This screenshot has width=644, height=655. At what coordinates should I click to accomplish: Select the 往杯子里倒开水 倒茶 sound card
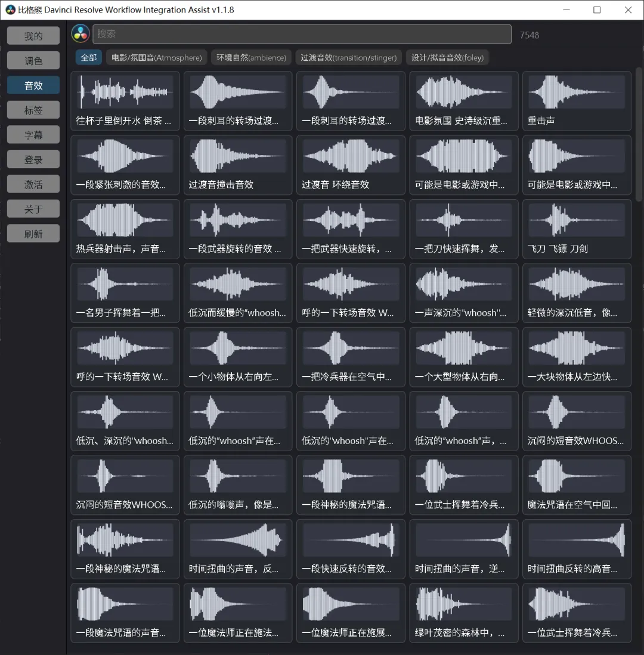(x=125, y=101)
